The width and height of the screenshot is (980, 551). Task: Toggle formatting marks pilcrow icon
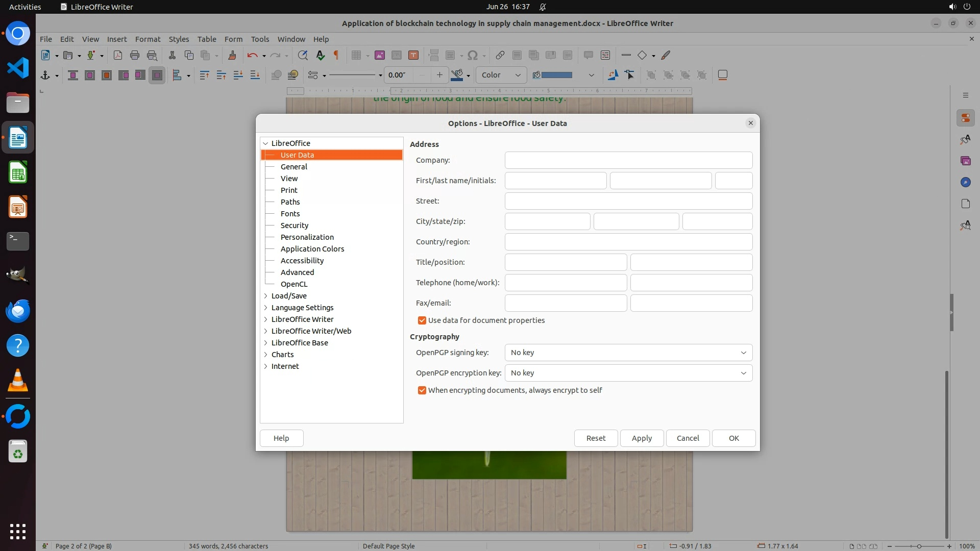point(336,55)
